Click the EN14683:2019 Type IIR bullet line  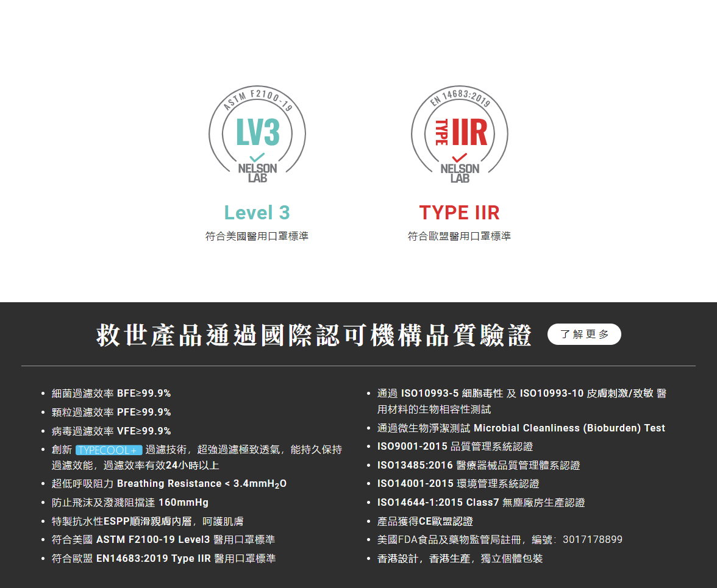click(163, 558)
